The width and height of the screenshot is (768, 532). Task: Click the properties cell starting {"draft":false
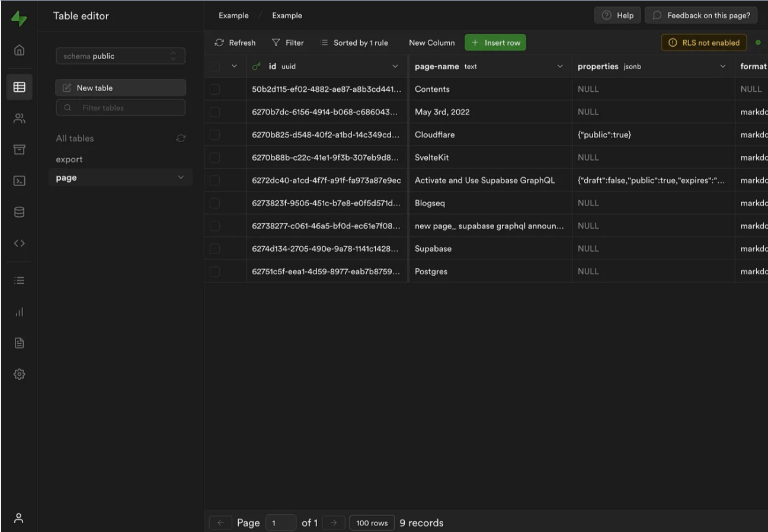pyautogui.click(x=653, y=181)
